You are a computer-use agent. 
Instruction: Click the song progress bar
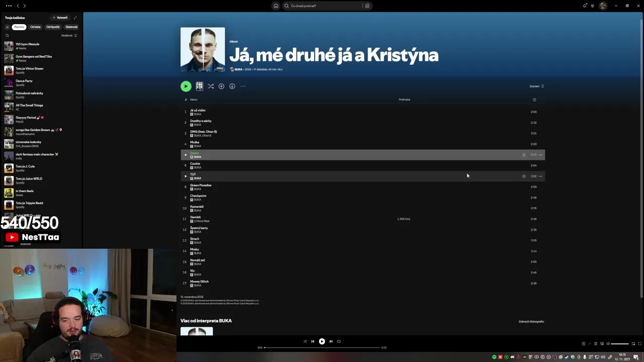point(322,347)
